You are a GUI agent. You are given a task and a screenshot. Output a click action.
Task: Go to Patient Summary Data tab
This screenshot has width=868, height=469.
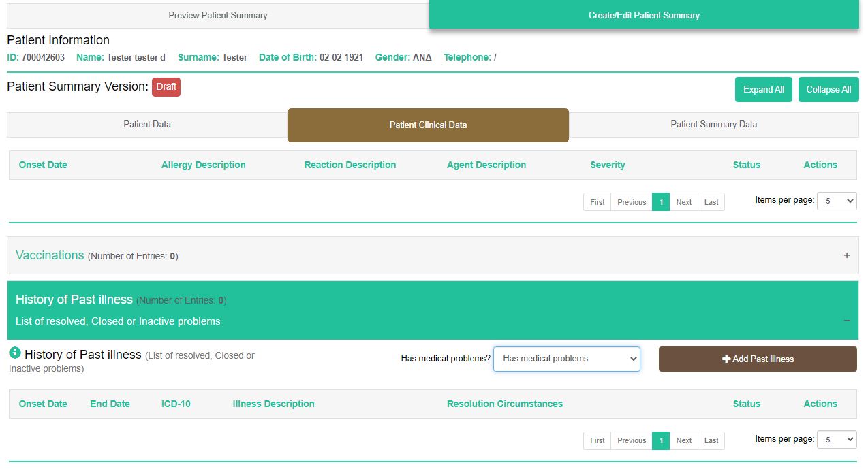tap(713, 125)
